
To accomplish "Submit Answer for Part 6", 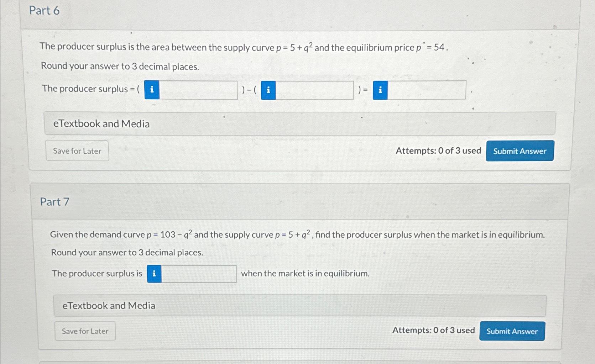I will pyautogui.click(x=520, y=151).
